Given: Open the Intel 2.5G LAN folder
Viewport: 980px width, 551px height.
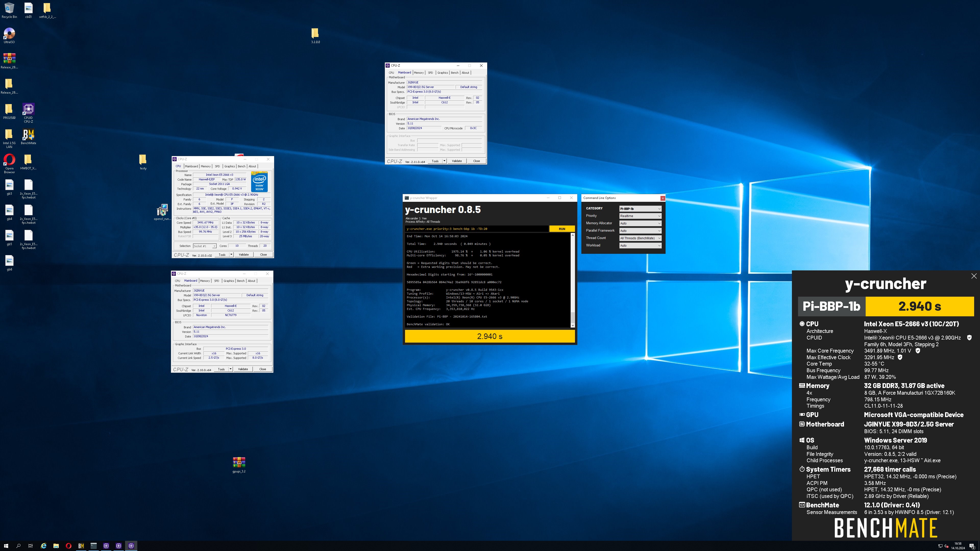Looking at the screenshot, I should 9,139.
